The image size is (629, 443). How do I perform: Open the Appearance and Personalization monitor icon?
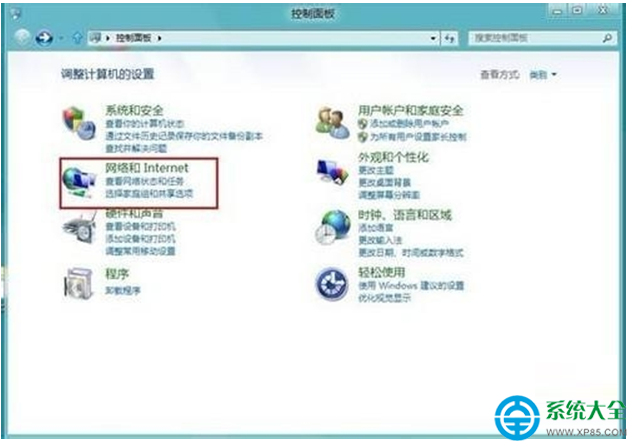[x=332, y=171]
